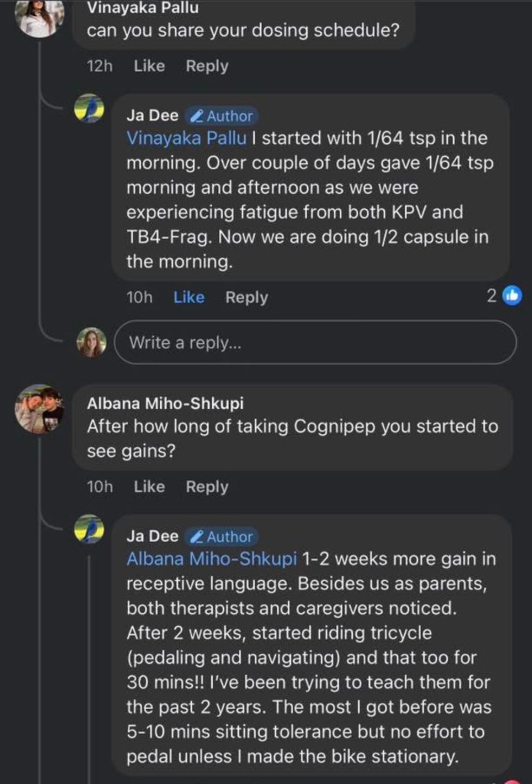Viewport: 532px width, 784px height.
Task: Open the blue thumbs-up reaction count
Action: point(504,296)
